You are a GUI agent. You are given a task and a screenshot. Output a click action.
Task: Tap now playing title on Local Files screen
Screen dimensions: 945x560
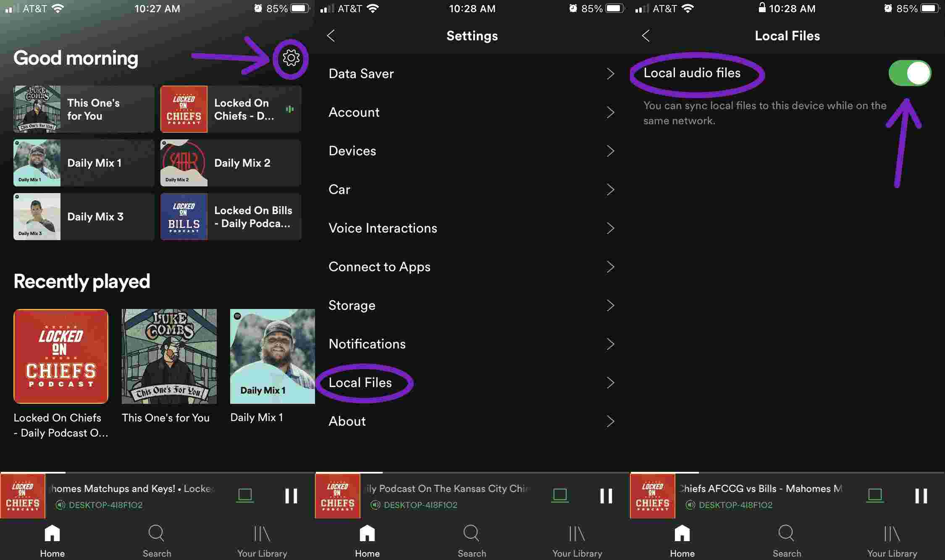tap(761, 489)
